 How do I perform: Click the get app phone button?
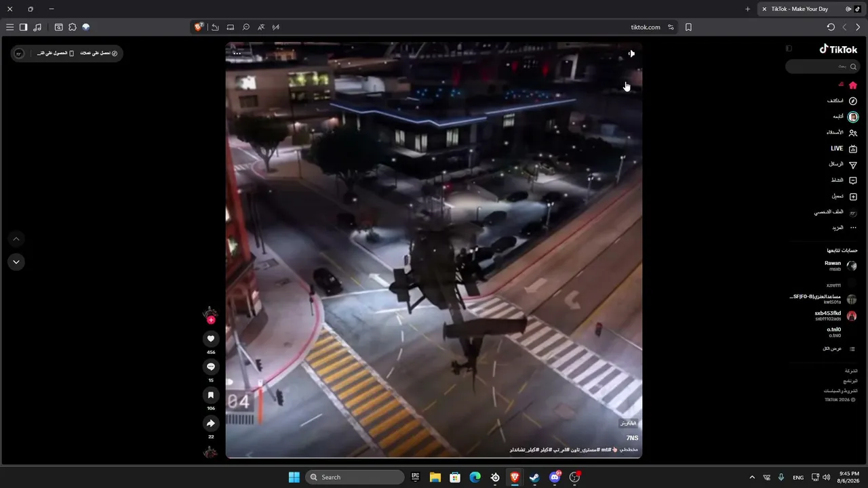pyautogui.click(x=56, y=53)
